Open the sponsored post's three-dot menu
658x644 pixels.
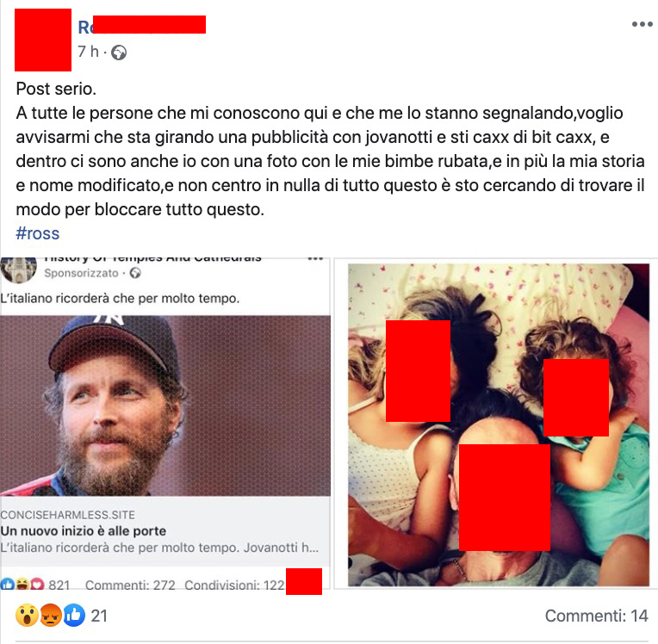pyautogui.click(x=315, y=258)
